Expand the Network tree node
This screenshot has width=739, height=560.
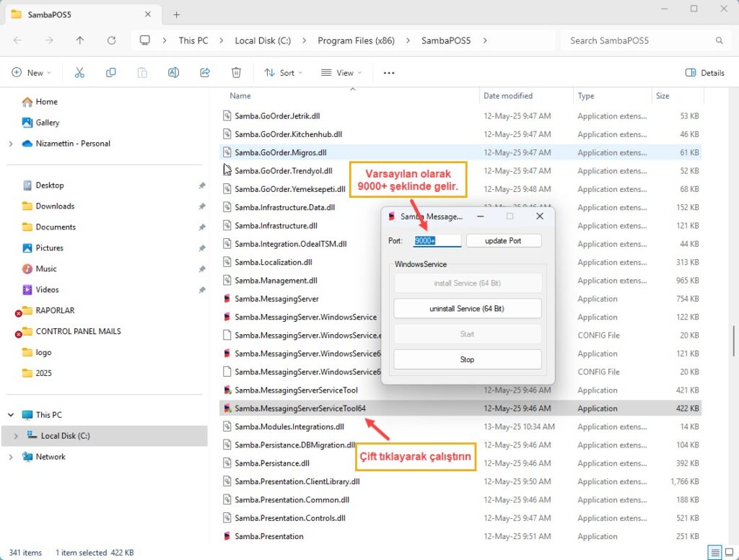(x=11, y=457)
